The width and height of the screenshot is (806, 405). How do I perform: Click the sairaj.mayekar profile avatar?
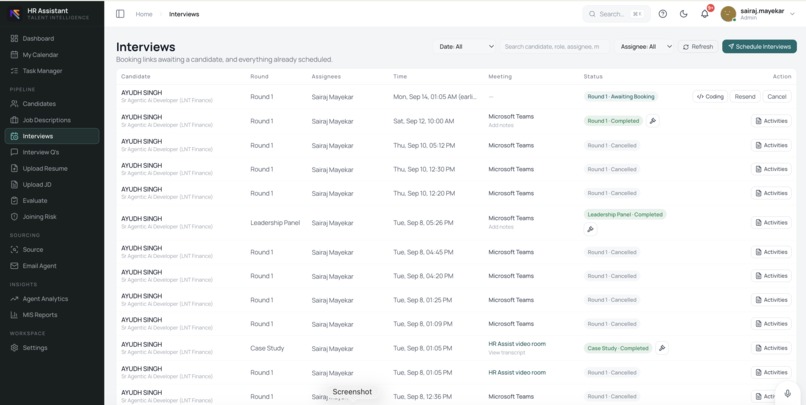click(x=728, y=14)
